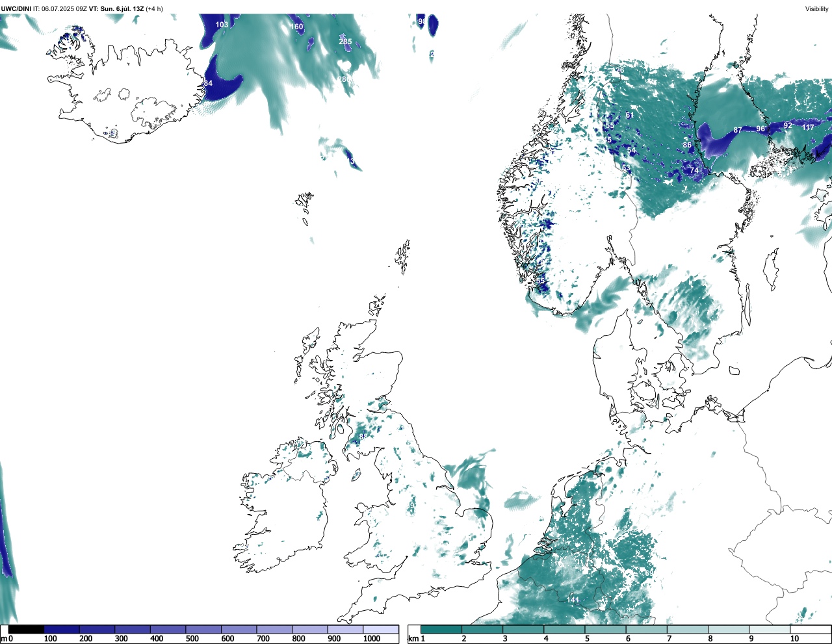832x644 pixels.
Task: Click the '8' tick in km legend
Action: coord(710,639)
